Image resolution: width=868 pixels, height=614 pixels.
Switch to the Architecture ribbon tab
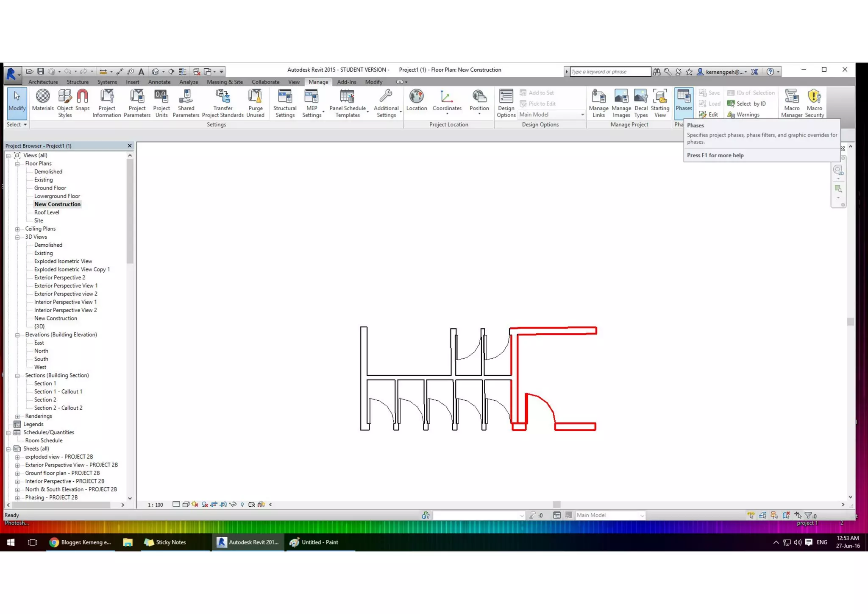(43, 82)
